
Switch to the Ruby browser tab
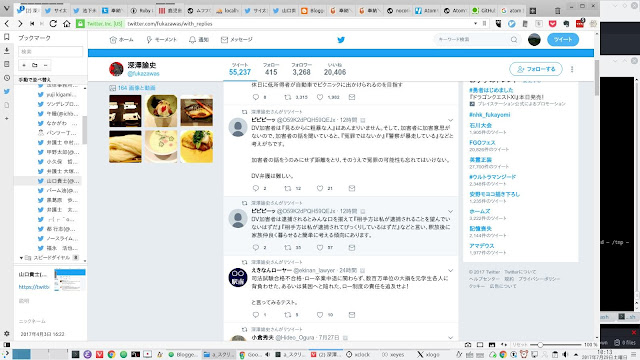point(141,11)
